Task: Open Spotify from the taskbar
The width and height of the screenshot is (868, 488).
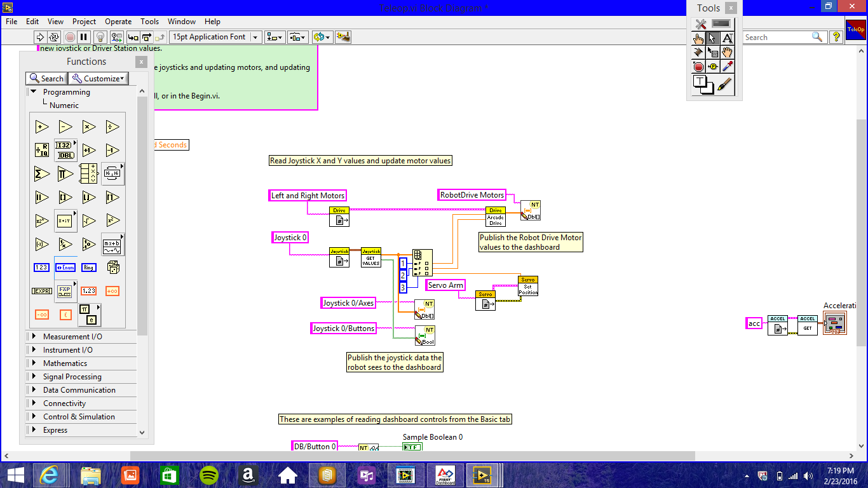Action: (x=209, y=475)
